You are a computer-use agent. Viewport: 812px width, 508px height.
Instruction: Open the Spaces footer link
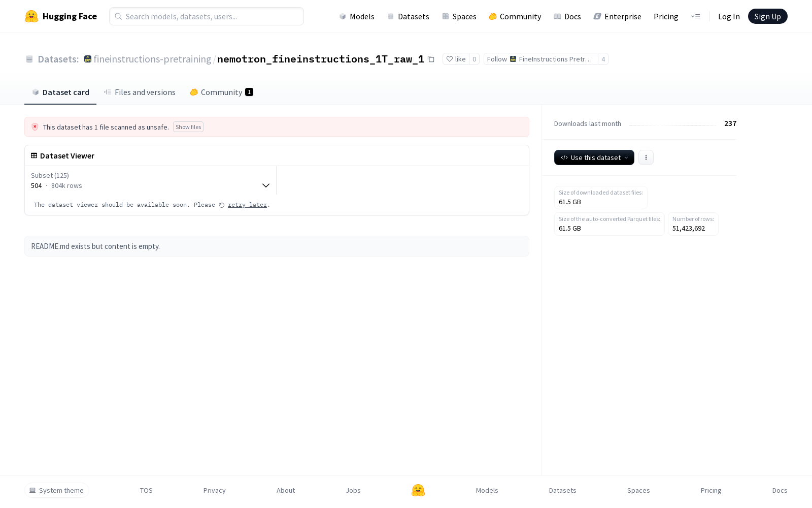[x=638, y=490]
